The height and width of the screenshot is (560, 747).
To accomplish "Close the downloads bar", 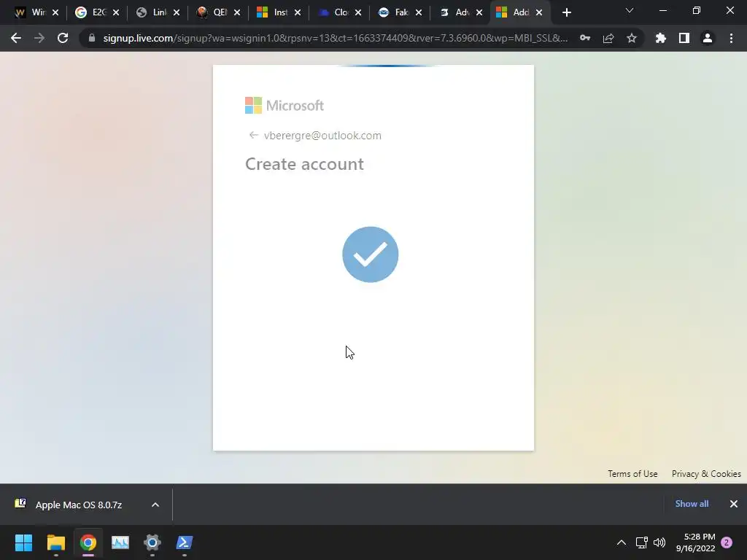I will (x=734, y=504).
